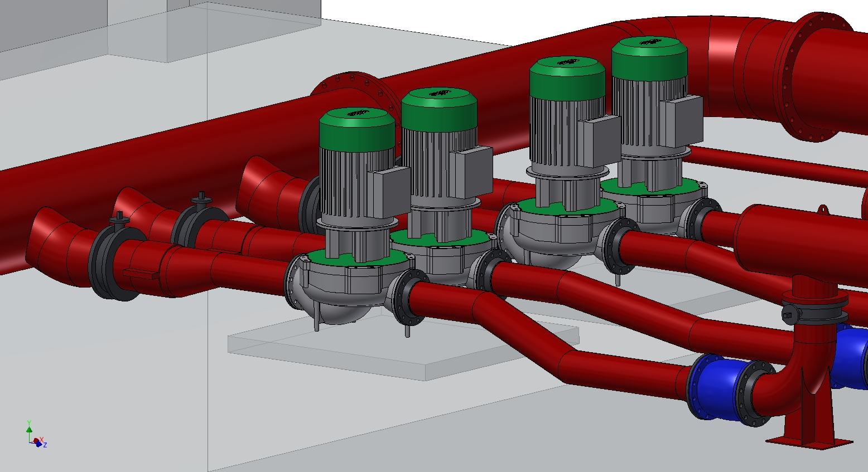This screenshot has width=868, height=472.
Task: Pick the lifting lug on the right pipe
Action: [824, 211]
